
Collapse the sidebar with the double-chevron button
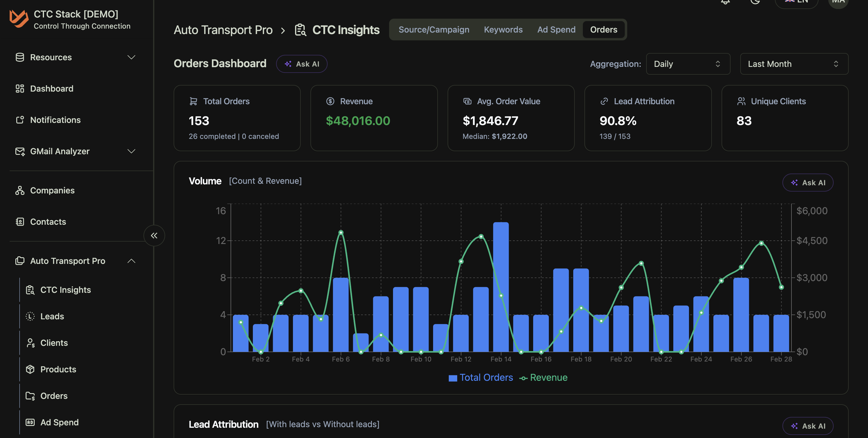coord(154,236)
